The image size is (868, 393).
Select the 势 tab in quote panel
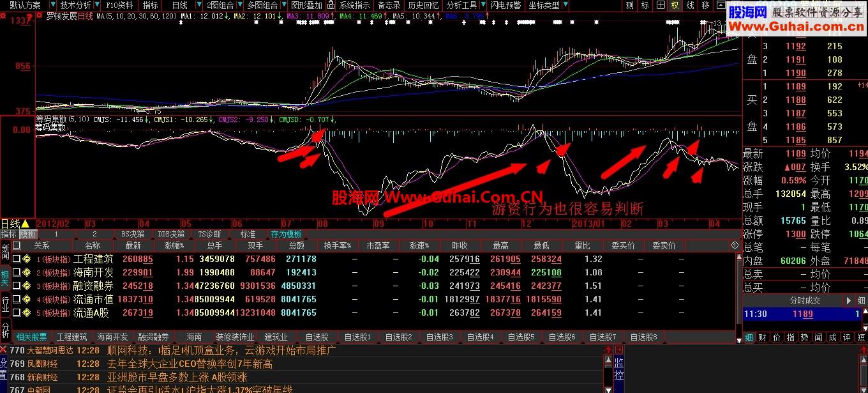[x=804, y=337]
